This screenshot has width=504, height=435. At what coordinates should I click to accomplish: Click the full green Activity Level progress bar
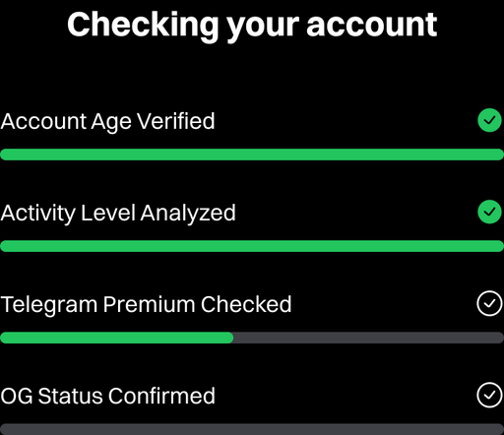tap(252, 246)
